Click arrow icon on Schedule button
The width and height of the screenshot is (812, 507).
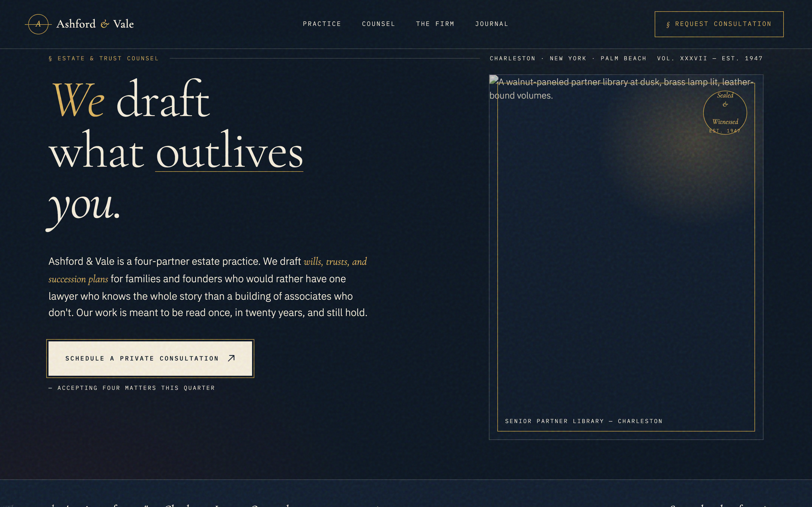231,358
